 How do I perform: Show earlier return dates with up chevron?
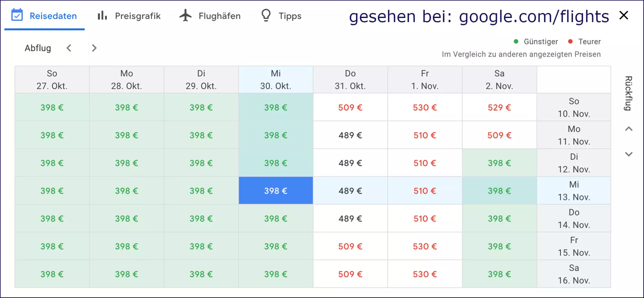pyautogui.click(x=629, y=129)
